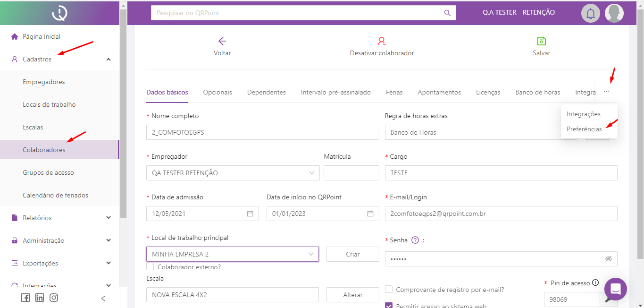This screenshot has width=644, height=308.
Task: Click the Voltar back arrow icon
Action: coord(222,41)
